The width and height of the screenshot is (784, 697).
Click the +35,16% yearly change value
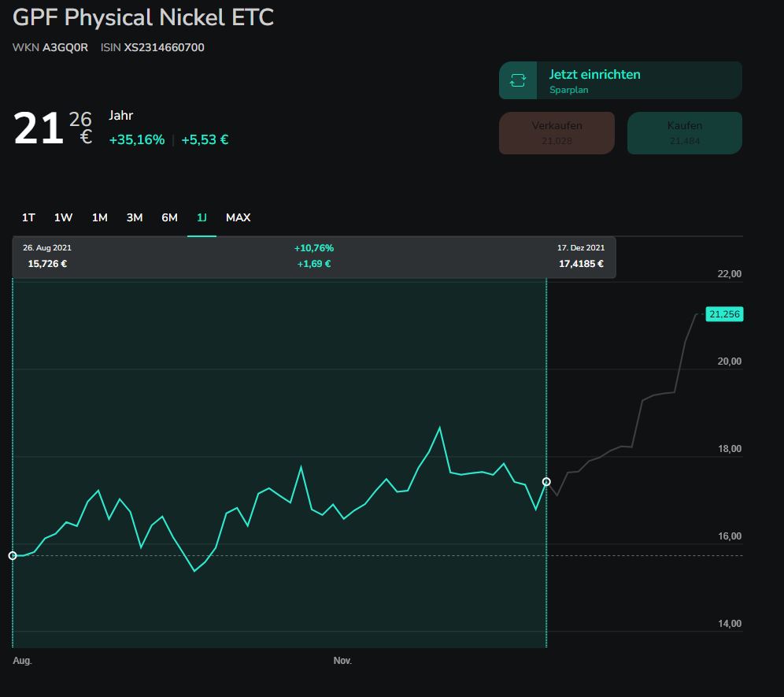136,139
